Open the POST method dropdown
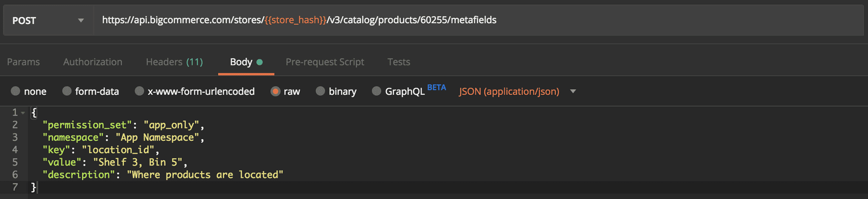Image resolution: width=868 pixels, height=199 pixels. 48,21
